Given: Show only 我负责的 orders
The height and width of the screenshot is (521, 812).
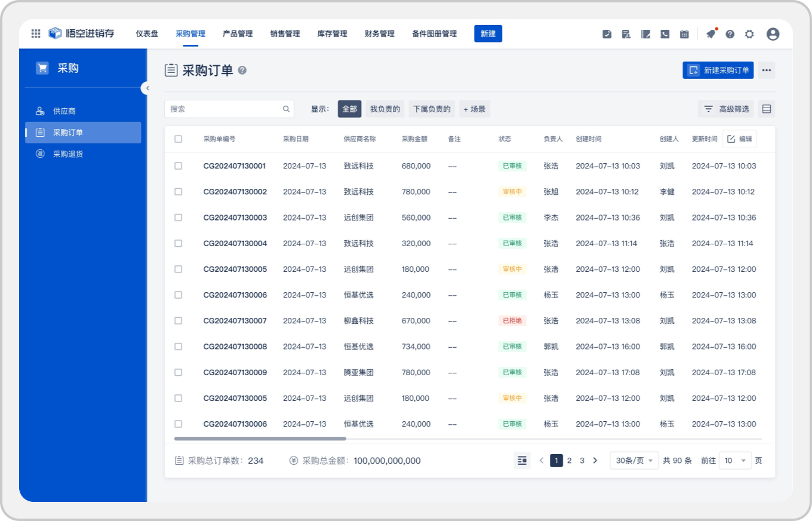Looking at the screenshot, I should pos(385,109).
